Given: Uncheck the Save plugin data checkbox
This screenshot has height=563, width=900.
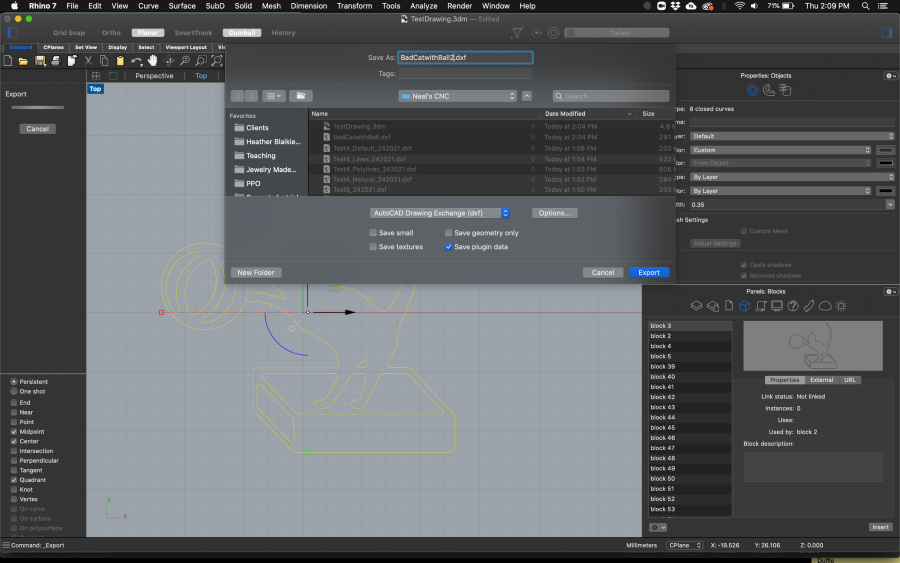Looking at the screenshot, I should click(x=448, y=247).
